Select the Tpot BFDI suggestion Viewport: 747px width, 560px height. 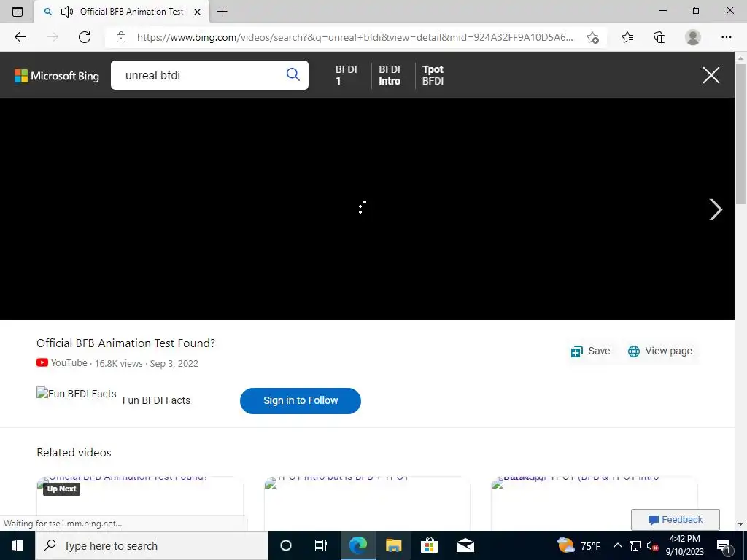[433, 75]
